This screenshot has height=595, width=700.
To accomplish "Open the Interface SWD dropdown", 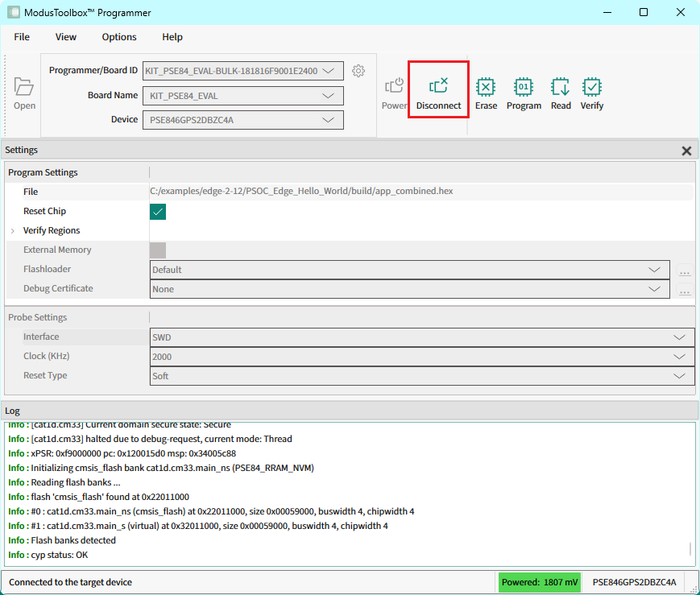I will pos(678,337).
